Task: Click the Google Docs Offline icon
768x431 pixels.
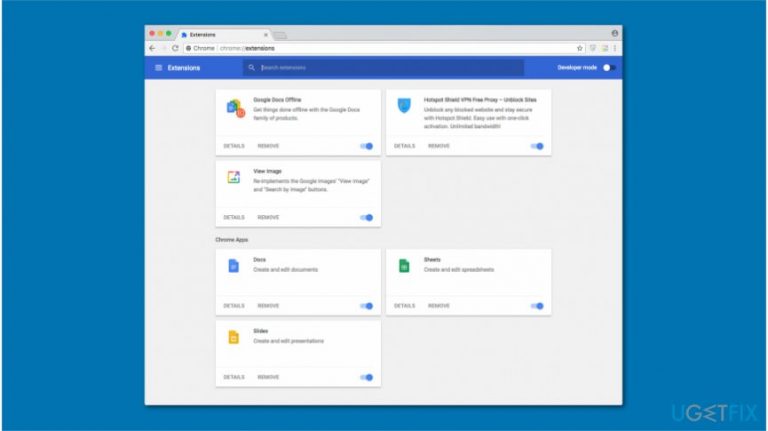Action: (x=236, y=108)
